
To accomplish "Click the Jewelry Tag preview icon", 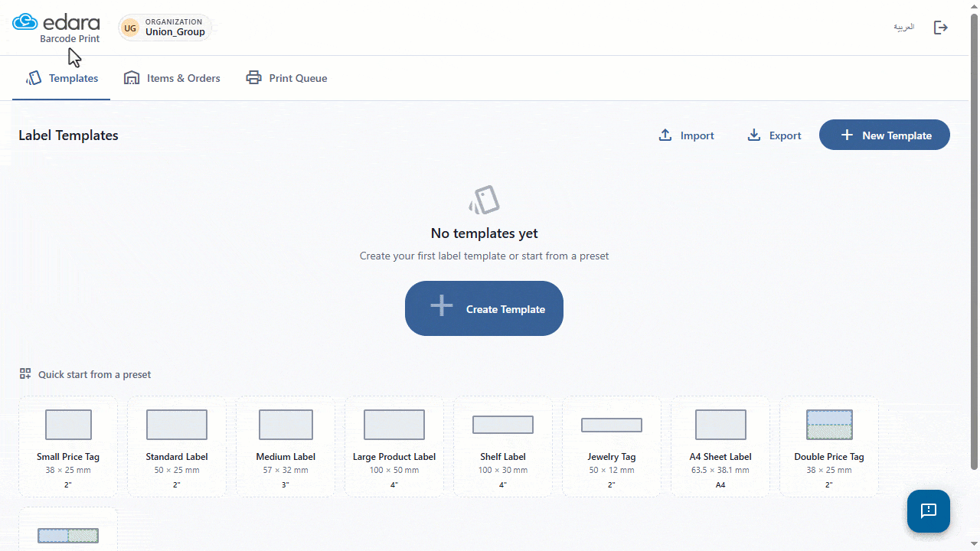I will tap(612, 425).
